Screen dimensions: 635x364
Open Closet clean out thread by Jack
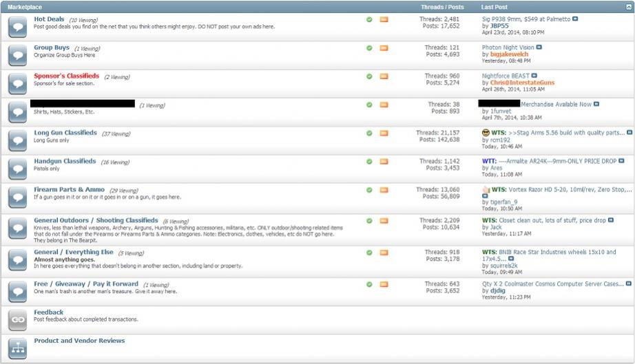click(x=552, y=220)
